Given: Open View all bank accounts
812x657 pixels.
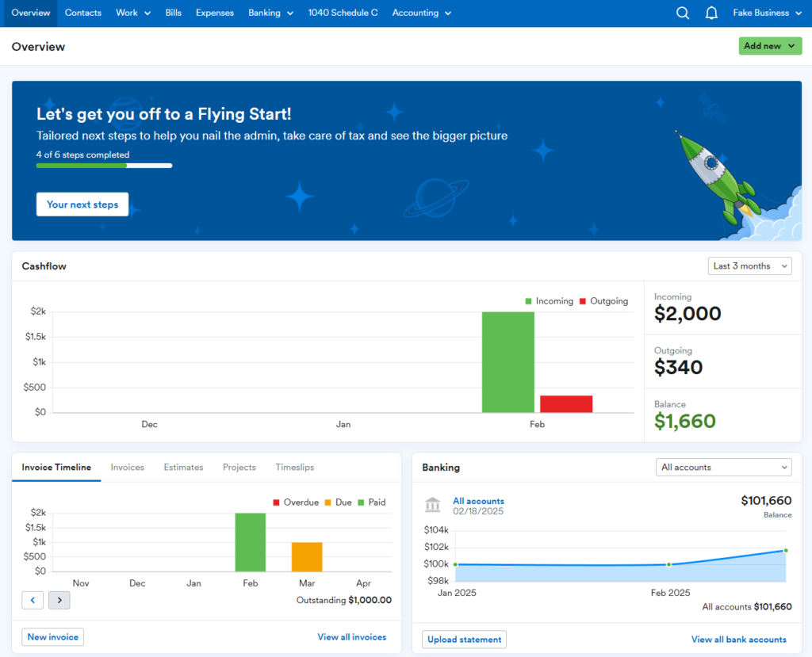Looking at the screenshot, I should pyautogui.click(x=738, y=639).
